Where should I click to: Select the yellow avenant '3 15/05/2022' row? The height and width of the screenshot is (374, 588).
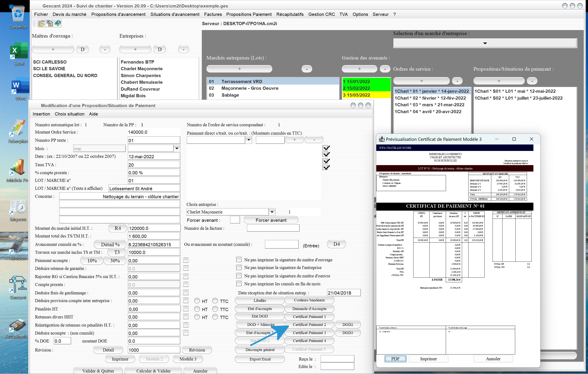[366, 95]
